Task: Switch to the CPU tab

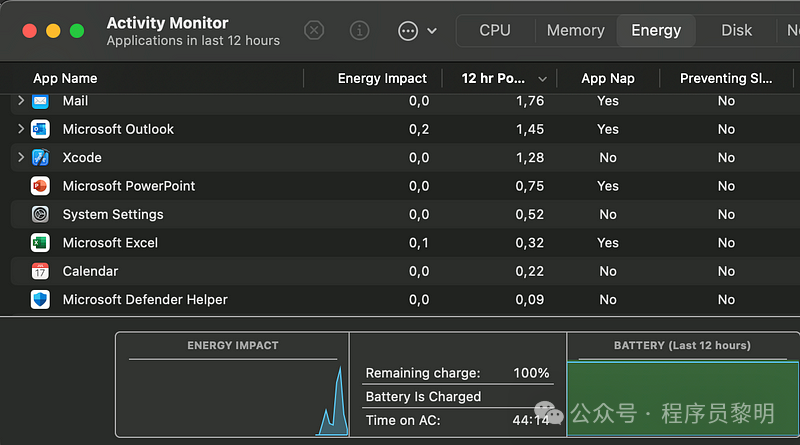Action: (495, 30)
